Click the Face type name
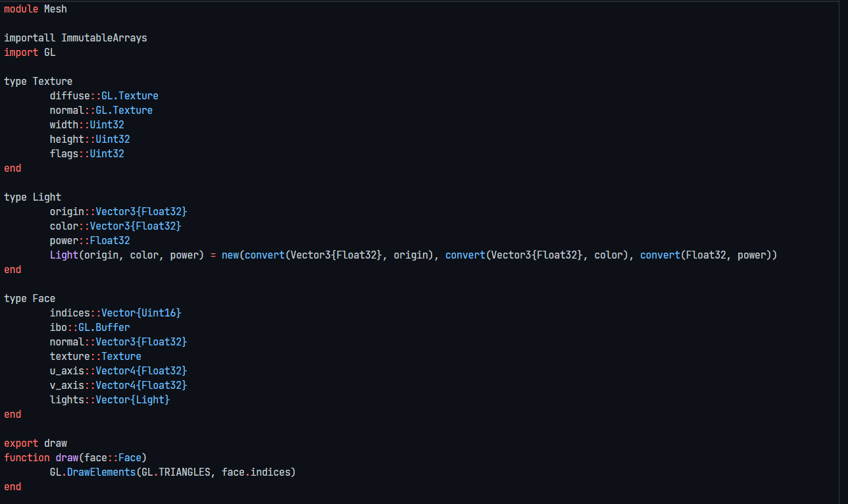 [41, 298]
